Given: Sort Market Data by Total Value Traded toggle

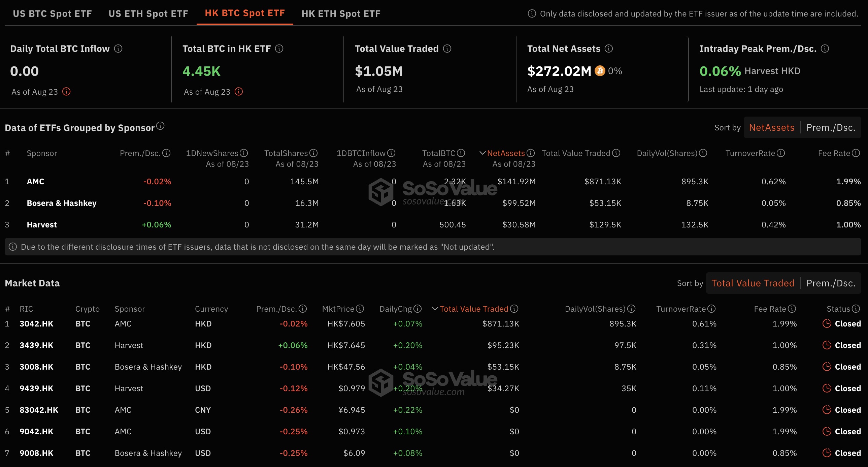Looking at the screenshot, I should [753, 283].
